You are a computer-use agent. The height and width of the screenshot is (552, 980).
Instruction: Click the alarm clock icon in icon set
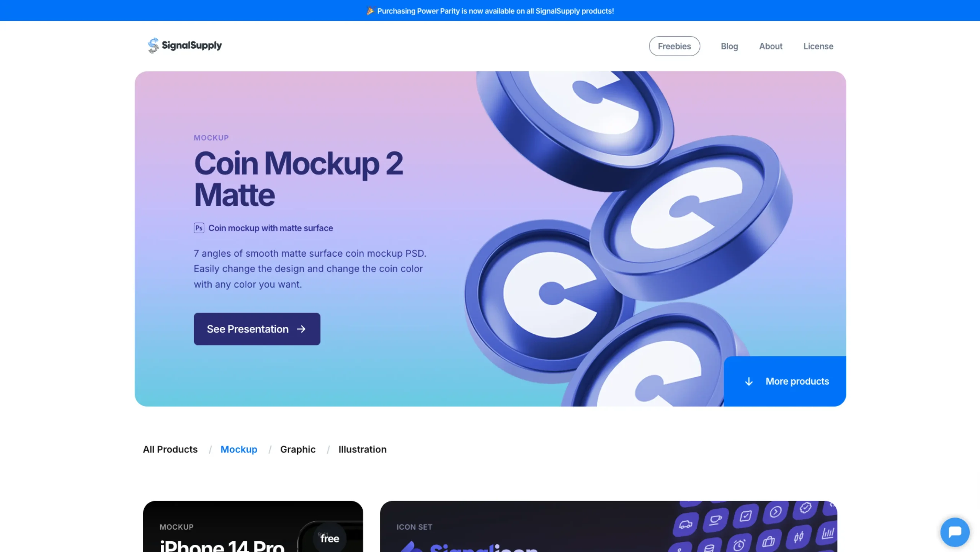[739, 544]
